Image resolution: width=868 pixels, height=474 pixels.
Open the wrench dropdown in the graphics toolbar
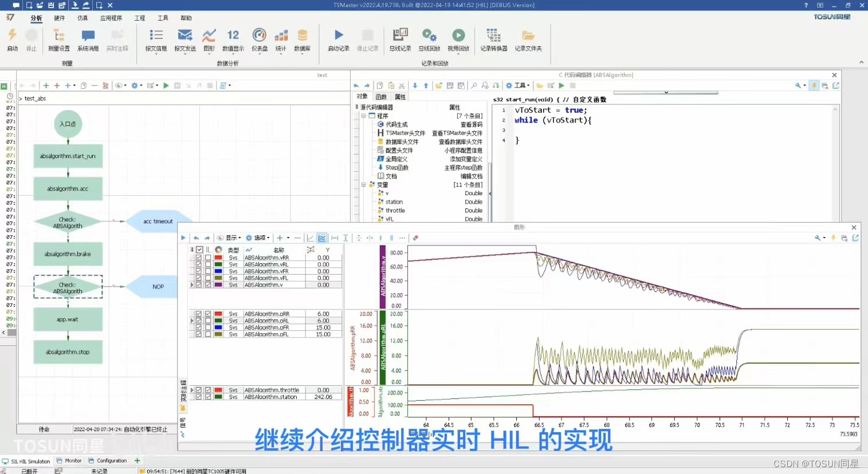[820, 238]
